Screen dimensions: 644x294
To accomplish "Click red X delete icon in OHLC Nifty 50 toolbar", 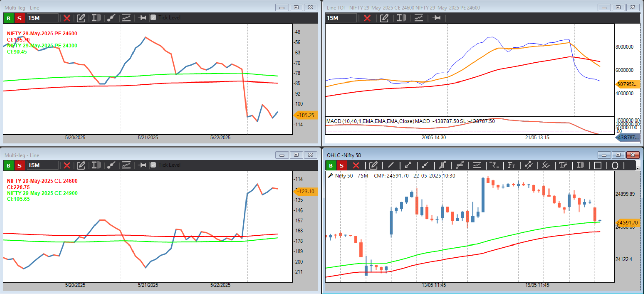I will (x=356, y=165).
